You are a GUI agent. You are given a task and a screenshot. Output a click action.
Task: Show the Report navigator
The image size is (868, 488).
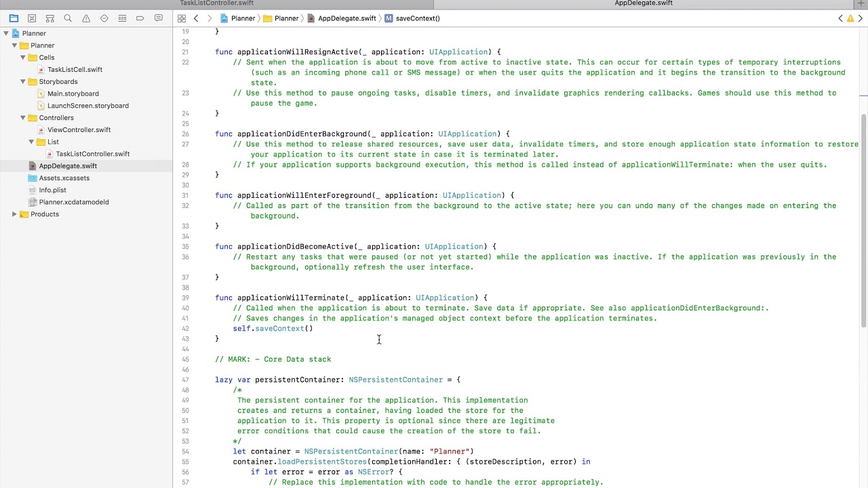[x=158, y=18]
